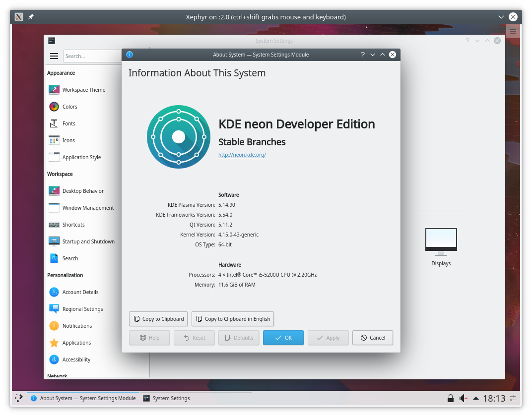Click the muted volume tray icon
This screenshot has width=532, height=417.
(464, 398)
